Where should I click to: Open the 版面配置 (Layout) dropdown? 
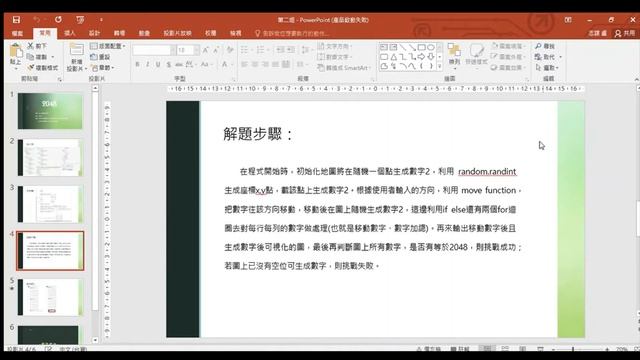coord(107,46)
